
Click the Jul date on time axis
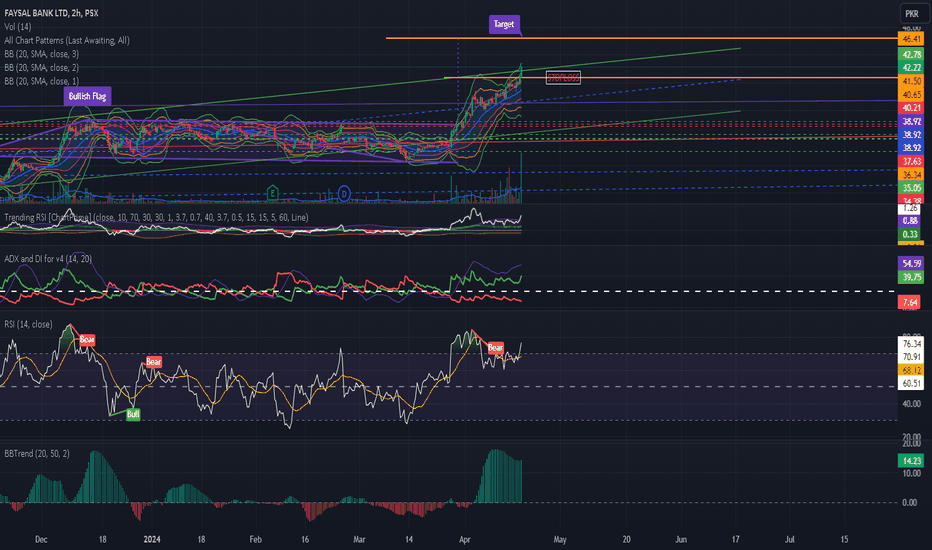tap(790, 540)
